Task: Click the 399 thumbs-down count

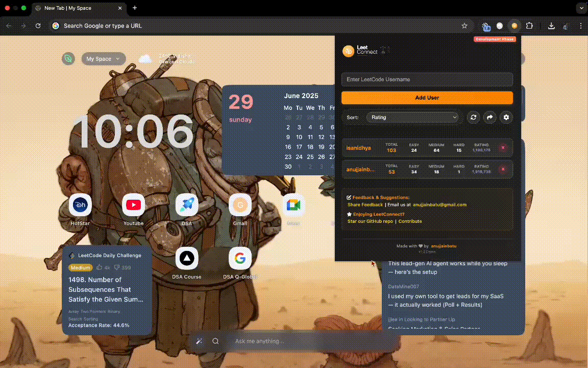Action: [x=122, y=267]
